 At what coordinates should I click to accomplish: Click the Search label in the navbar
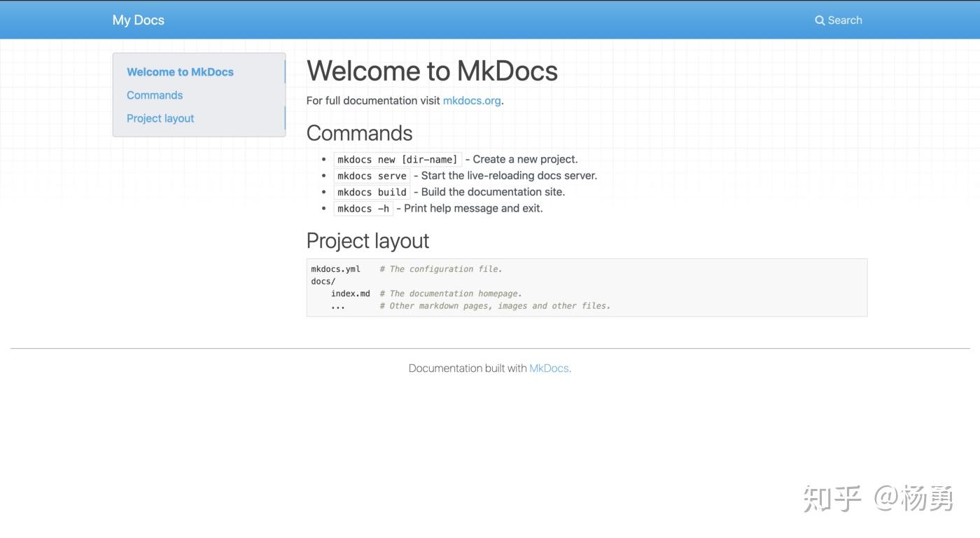point(845,20)
